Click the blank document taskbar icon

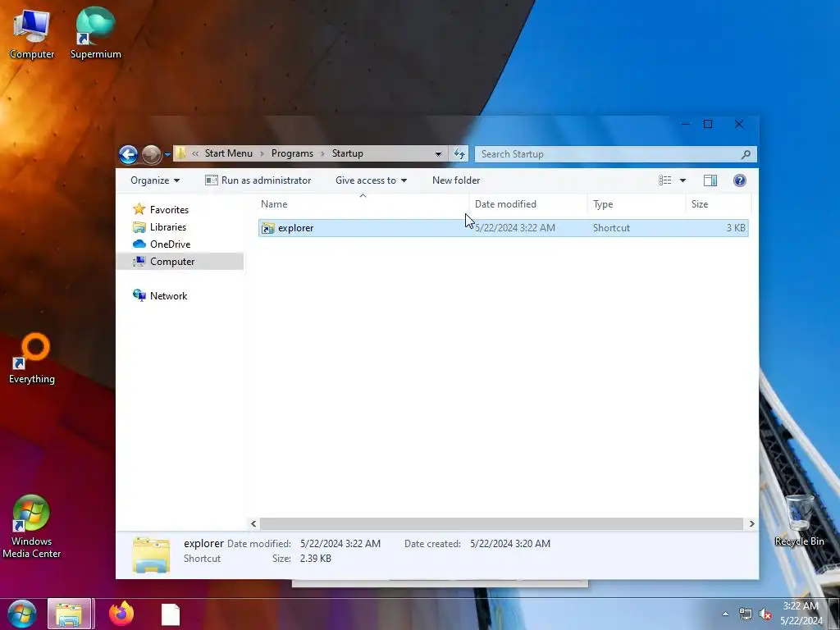click(171, 614)
